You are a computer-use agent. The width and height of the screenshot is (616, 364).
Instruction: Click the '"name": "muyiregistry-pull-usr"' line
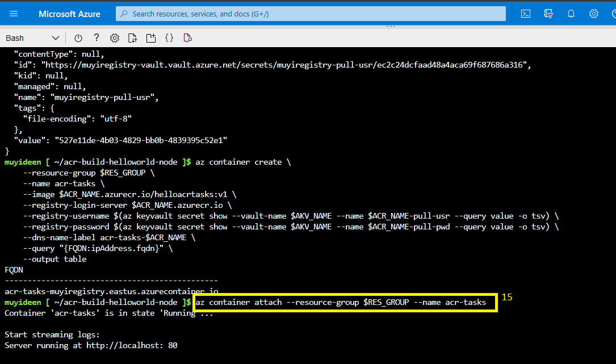coord(86,97)
